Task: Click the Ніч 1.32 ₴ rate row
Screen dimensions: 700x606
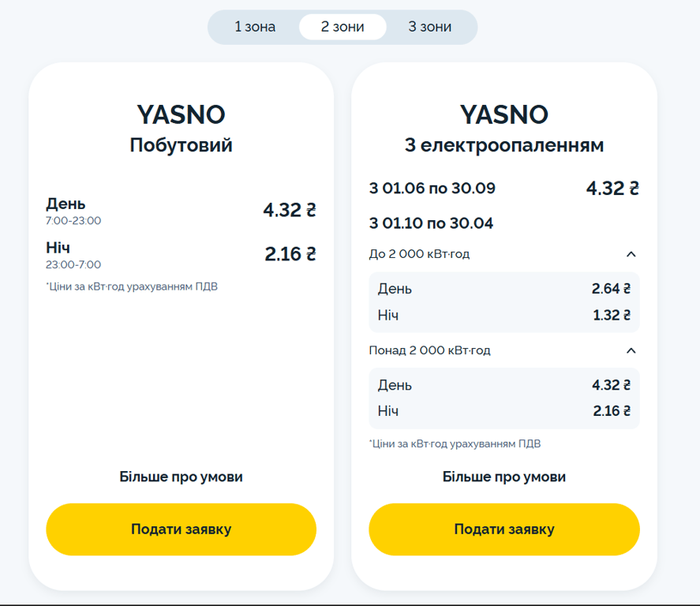Action: [x=503, y=316]
